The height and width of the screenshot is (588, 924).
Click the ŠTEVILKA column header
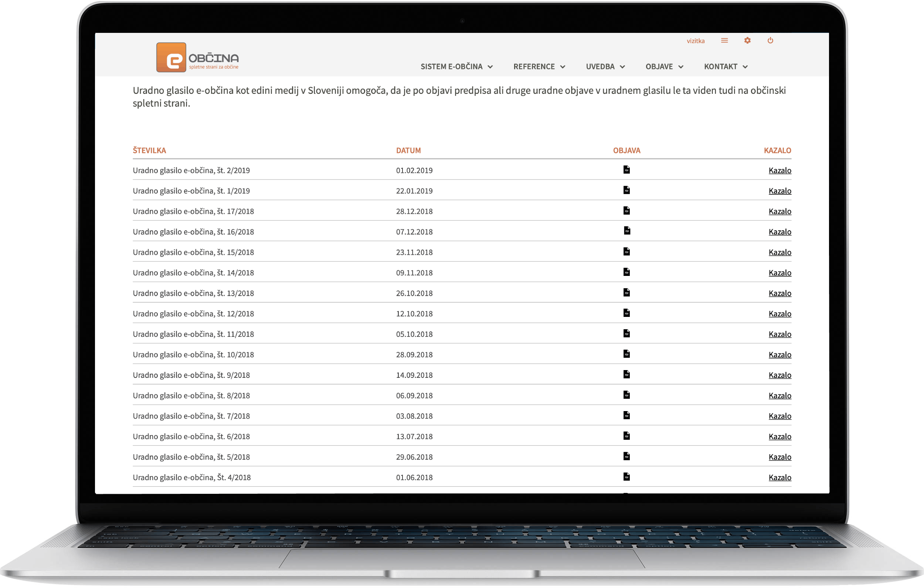(149, 150)
